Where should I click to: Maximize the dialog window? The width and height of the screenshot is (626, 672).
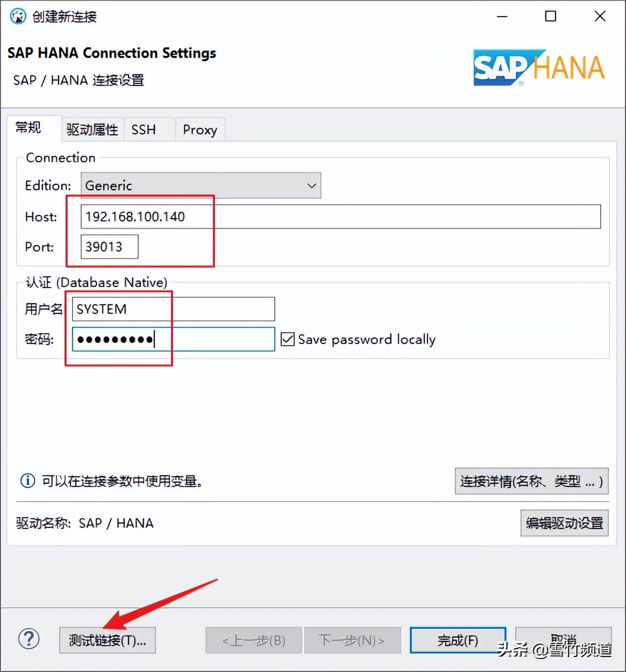click(551, 16)
